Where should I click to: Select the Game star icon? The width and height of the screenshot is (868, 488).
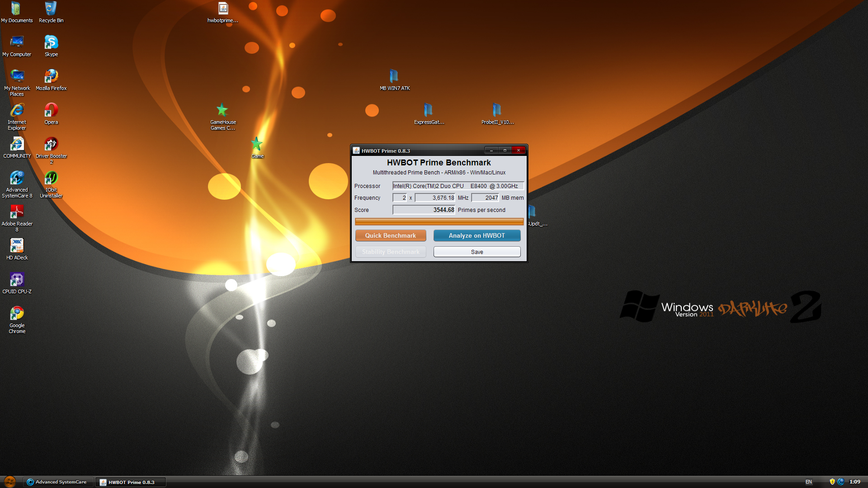point(257,148)
